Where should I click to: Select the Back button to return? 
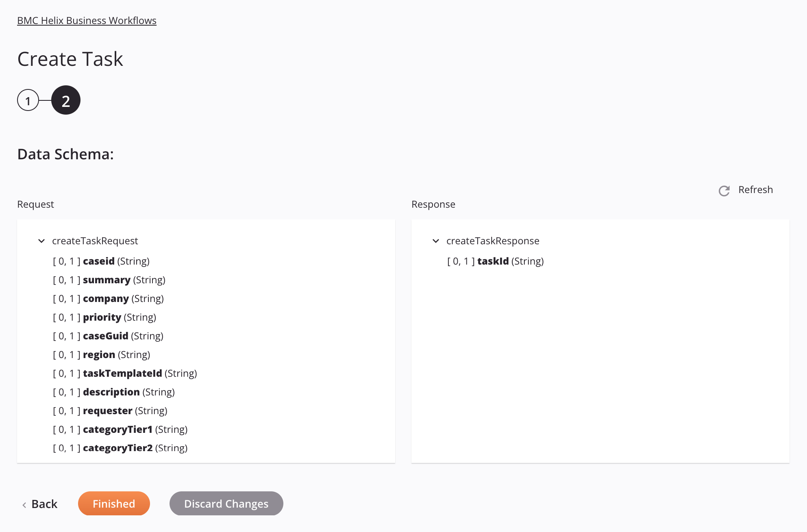40,504
